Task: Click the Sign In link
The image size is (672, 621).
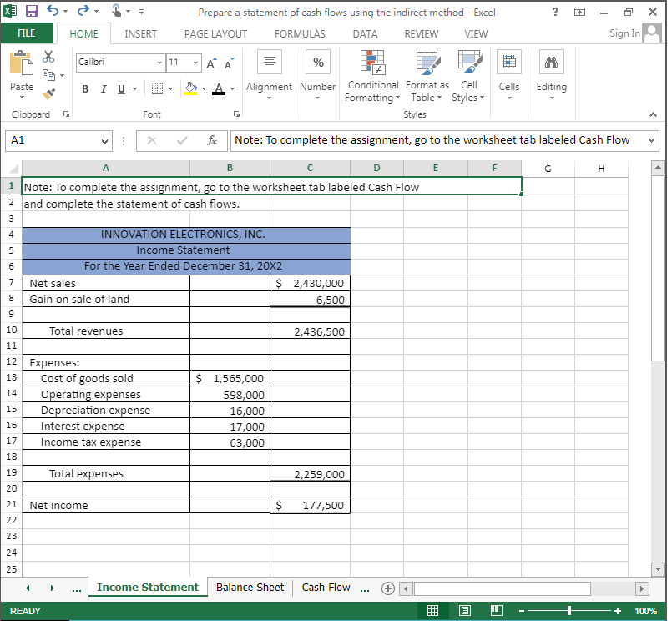Action: [x=624, y=33]
